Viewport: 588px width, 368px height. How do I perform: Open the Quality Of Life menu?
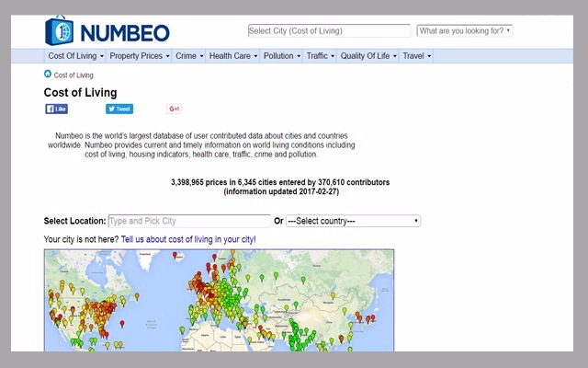tap(368, 56)
